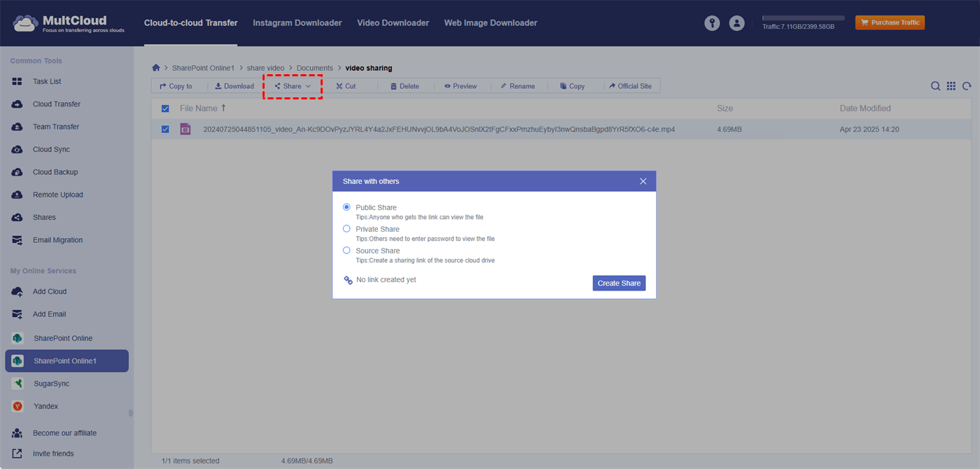Select Source Share option

[x=346, y=251]
